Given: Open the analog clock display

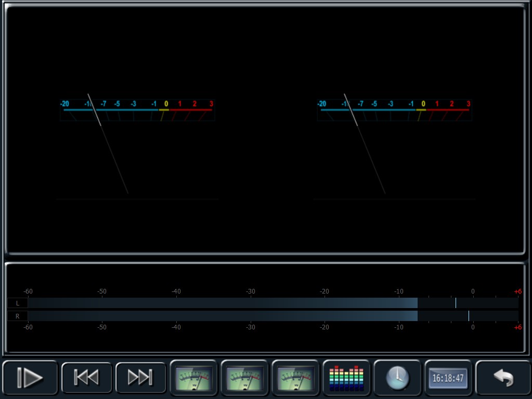Looking at the screenshot, I should pos(397,378).
